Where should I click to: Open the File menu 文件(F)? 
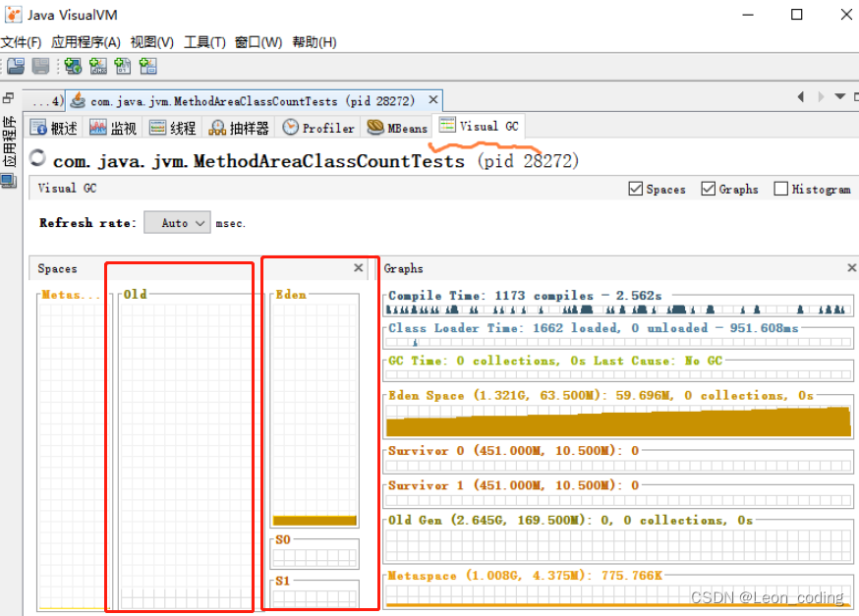coord(21,42)
